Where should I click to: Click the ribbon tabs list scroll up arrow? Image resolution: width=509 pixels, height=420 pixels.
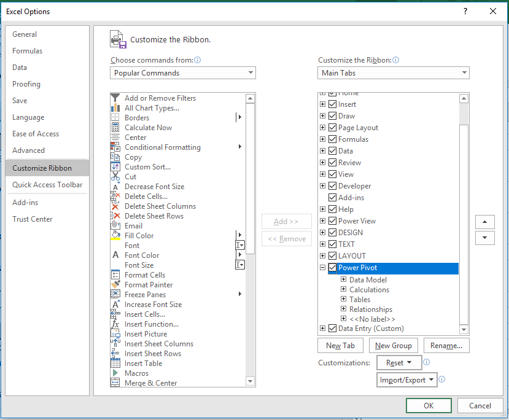click(464, 98)
